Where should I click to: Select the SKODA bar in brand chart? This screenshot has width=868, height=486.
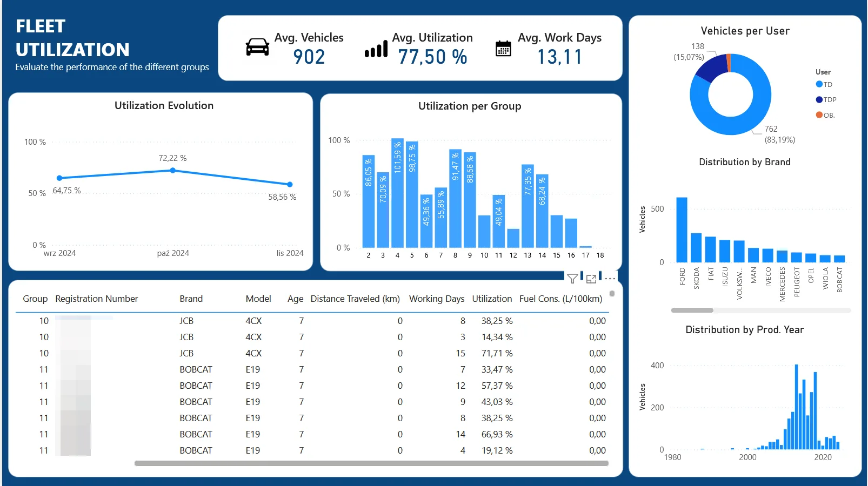pyautogui.click(x=696, y=248)
